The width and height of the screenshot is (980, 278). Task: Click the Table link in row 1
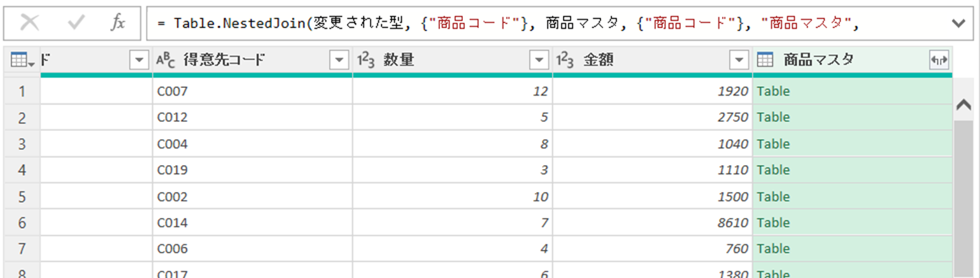click(773, 91)
